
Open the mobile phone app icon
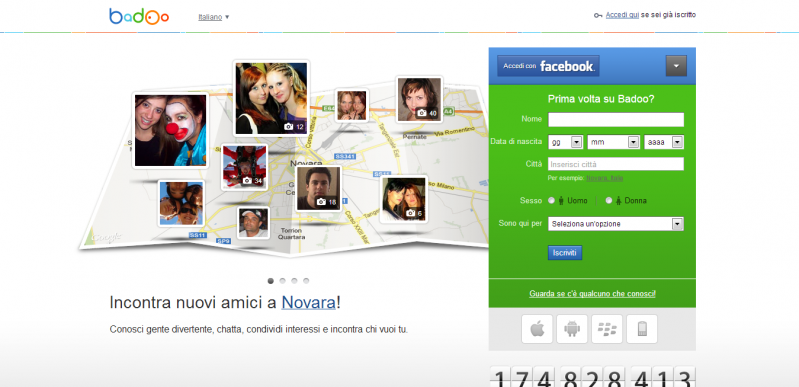(642, 329)
